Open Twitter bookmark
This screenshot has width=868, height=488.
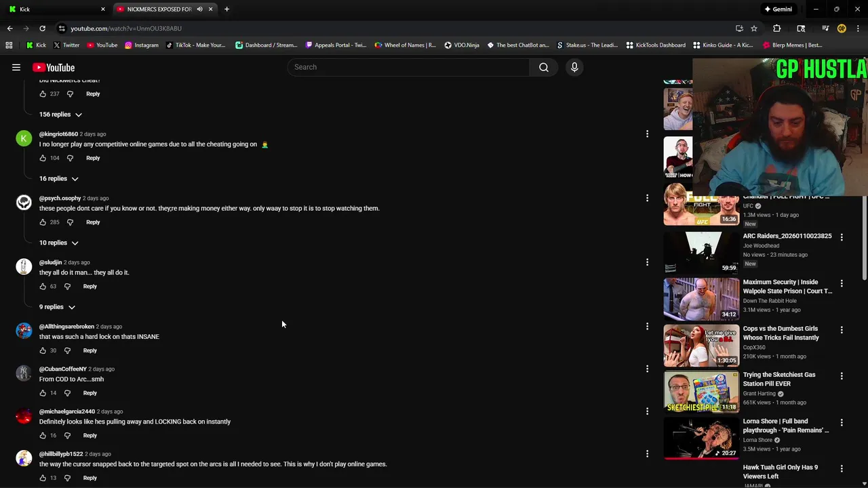pyautogui.click(x=66, y=45)
